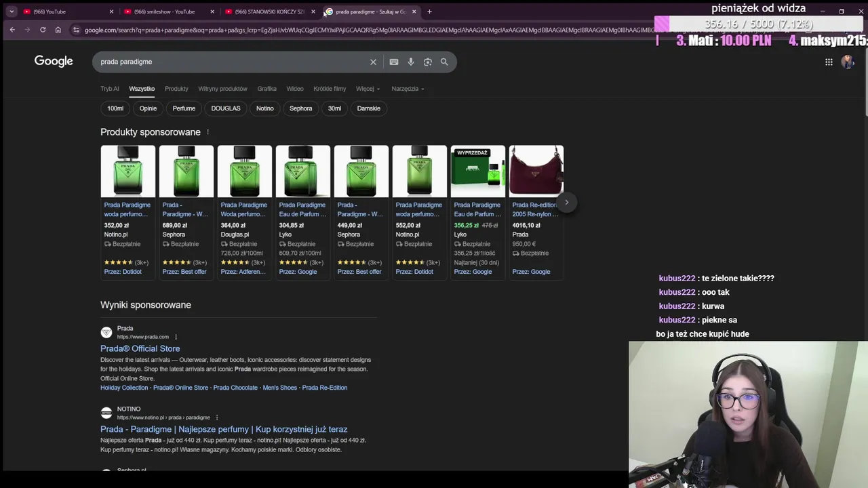Open the Prada Official Store link
This screenshot has width=868, height=488.
pyautogui.click(x=140, y=348)
